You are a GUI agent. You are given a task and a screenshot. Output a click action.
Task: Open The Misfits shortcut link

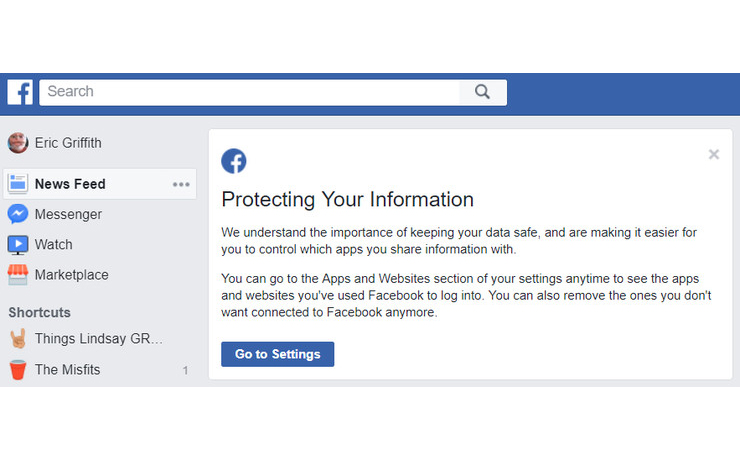tap(68, 370)
